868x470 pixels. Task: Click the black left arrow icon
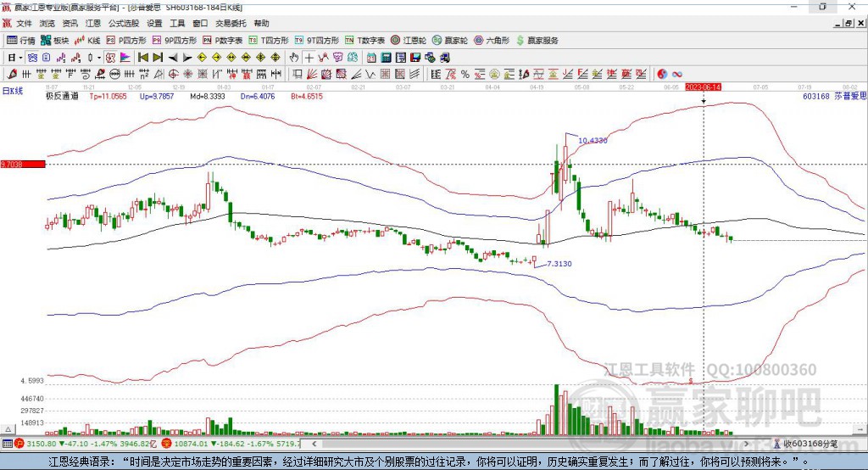(x=173, y=58)
